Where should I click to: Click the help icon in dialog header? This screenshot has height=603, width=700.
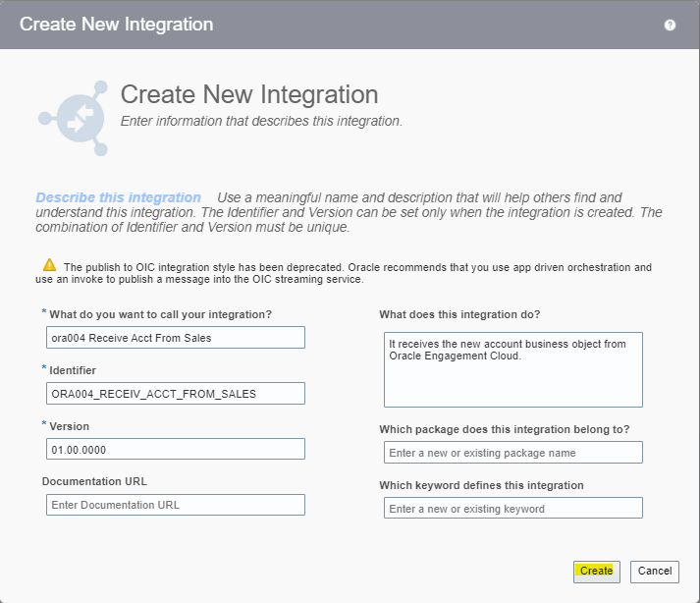point(670,26)
